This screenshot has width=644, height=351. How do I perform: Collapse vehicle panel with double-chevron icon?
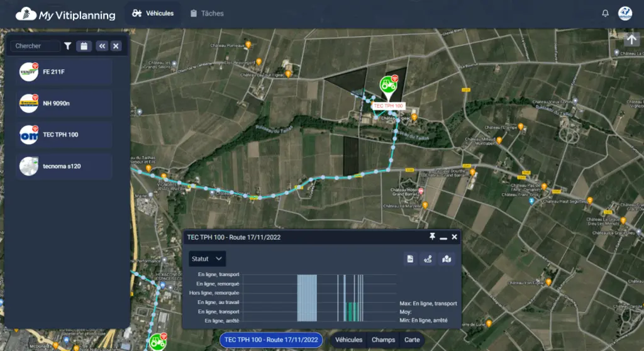(102, 46)
